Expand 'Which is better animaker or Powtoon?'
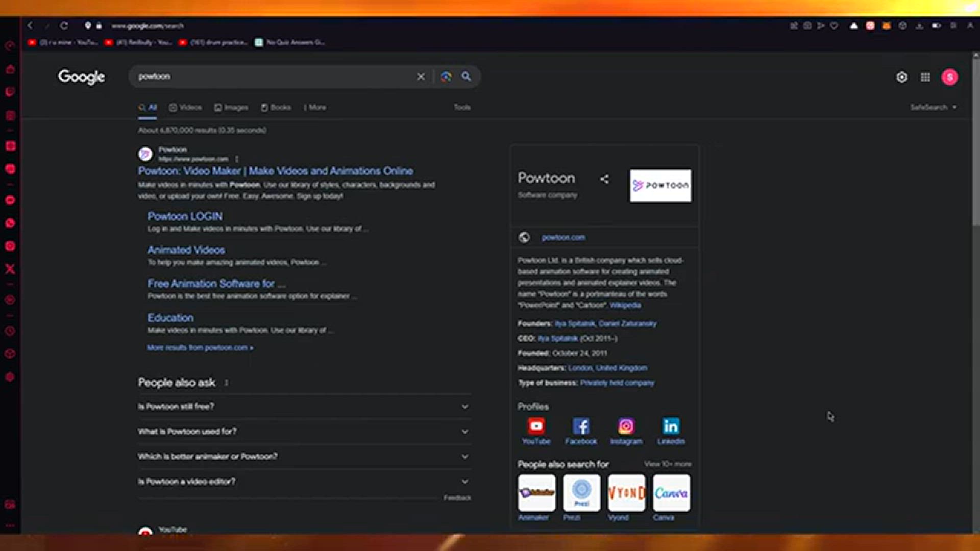 304,457
